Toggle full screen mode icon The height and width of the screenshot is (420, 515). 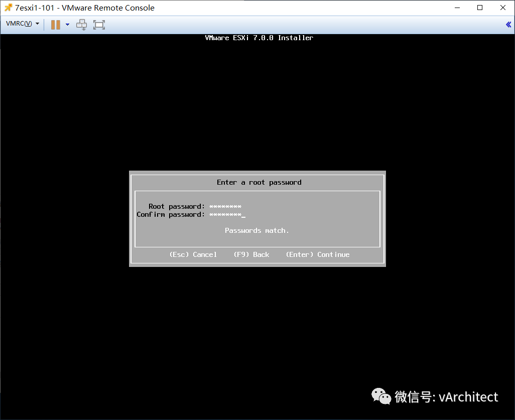coord(99,25)
